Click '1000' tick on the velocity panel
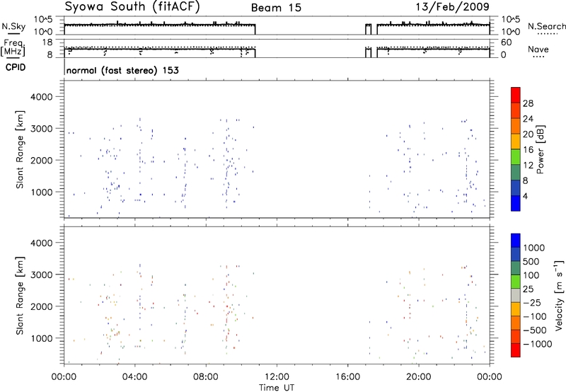Image resolution: width=566 pixels, height=392 pixels. (41, 338)
